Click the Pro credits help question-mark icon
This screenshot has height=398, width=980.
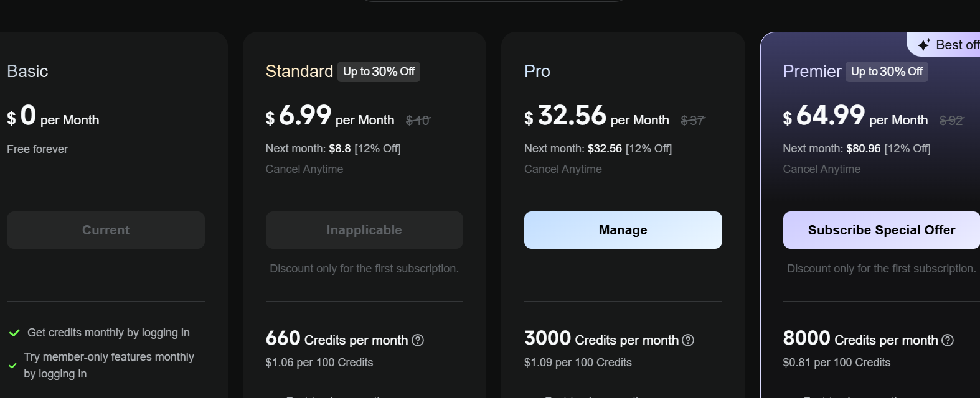click(x=688, y=340)
